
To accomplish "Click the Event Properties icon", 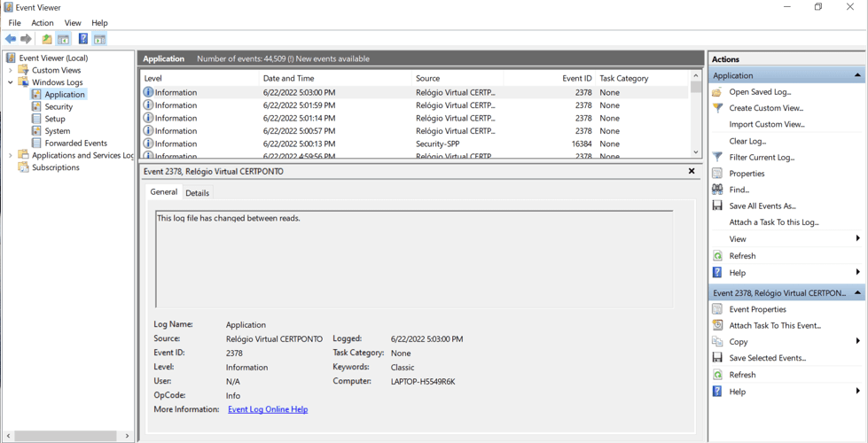I will (717, 309).
